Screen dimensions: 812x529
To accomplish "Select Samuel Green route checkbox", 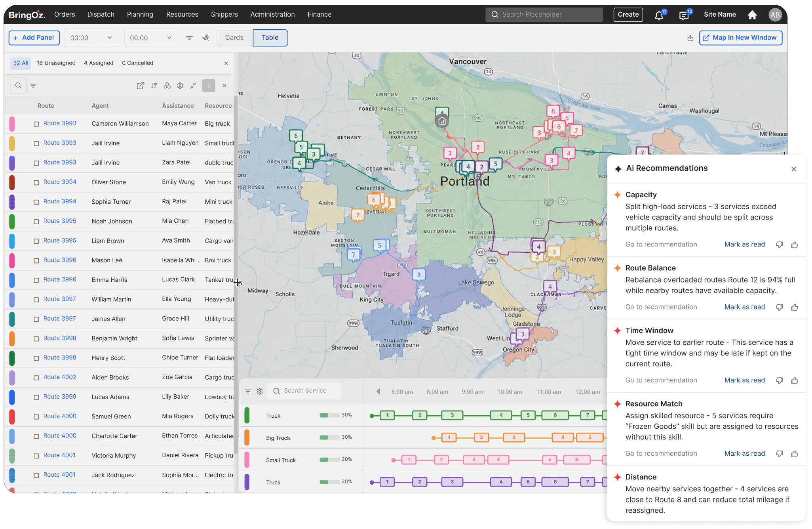I will (x=36, y=417).
